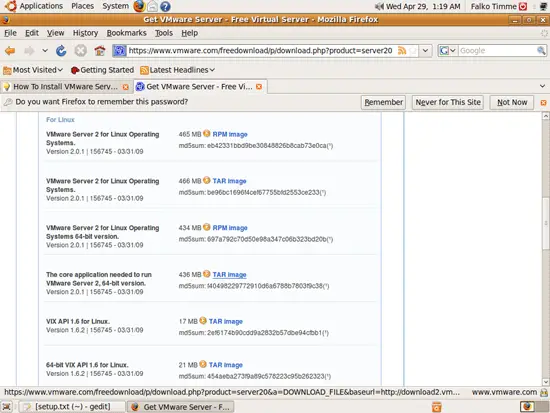Go to the home page via house icon
This screenshot has width=550, height=413.
point(100,51)
